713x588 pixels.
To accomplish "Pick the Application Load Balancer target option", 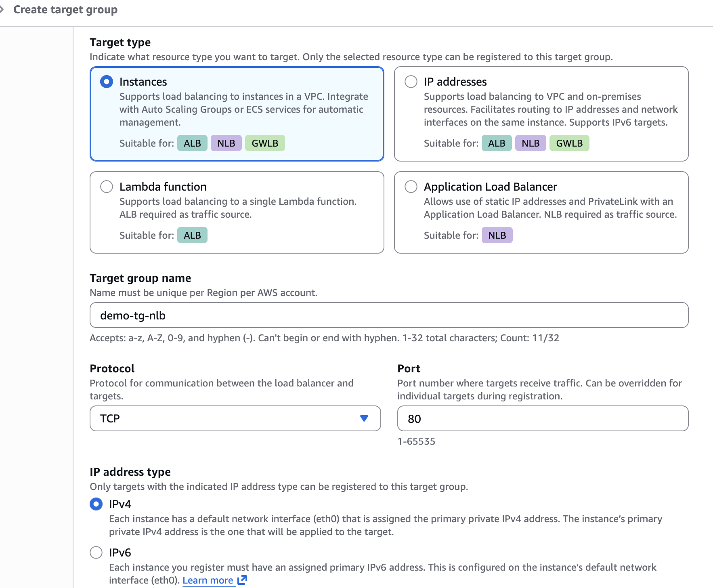I will pos(411,187).
